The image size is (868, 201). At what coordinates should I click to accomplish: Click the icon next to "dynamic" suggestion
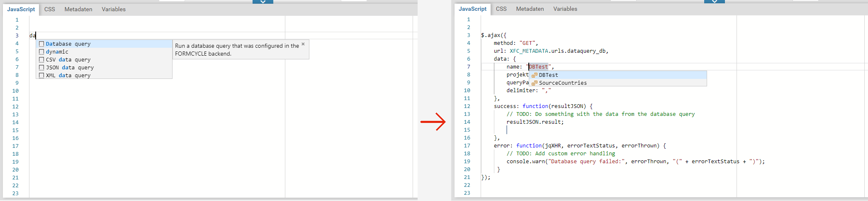pos(41,52)
